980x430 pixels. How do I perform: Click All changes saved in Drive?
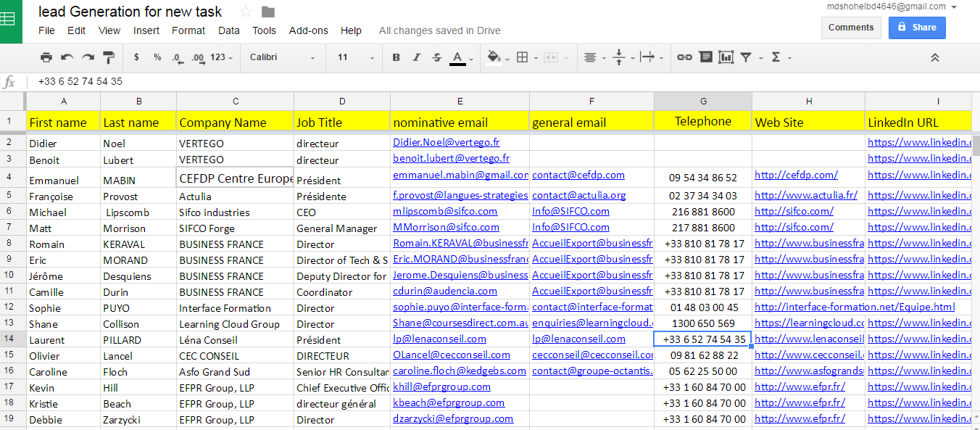439,30
